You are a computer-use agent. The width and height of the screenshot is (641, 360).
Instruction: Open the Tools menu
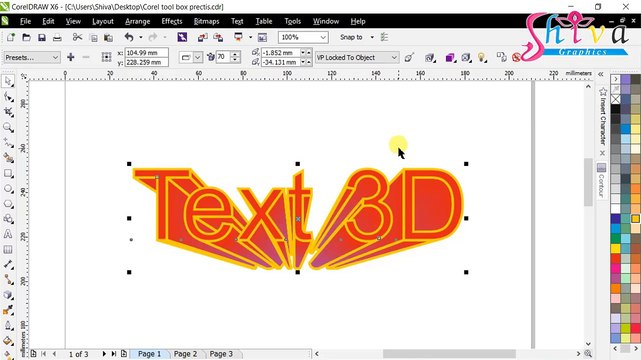click(292, 21)
